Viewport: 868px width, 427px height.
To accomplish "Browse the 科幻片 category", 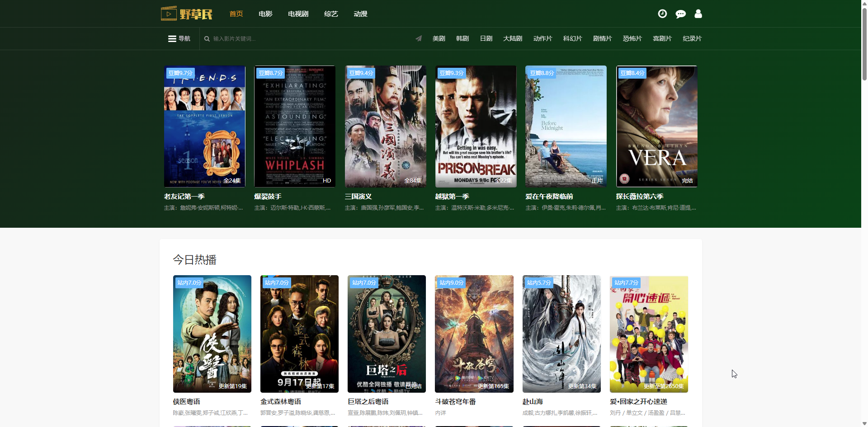I will coord(572,38).
